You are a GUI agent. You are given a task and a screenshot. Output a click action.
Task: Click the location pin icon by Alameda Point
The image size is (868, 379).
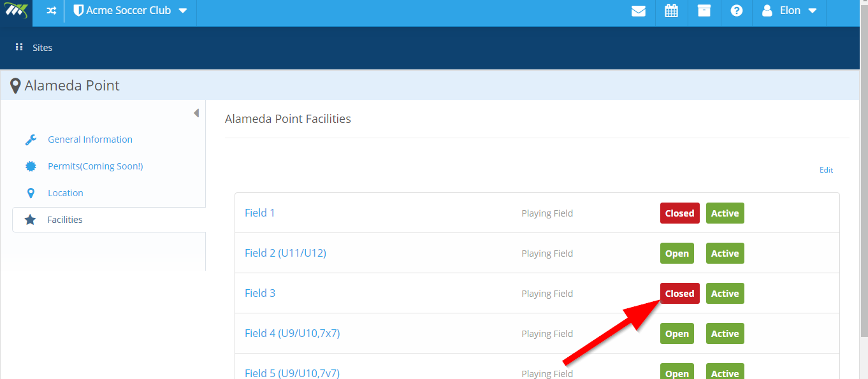[15, 86]
